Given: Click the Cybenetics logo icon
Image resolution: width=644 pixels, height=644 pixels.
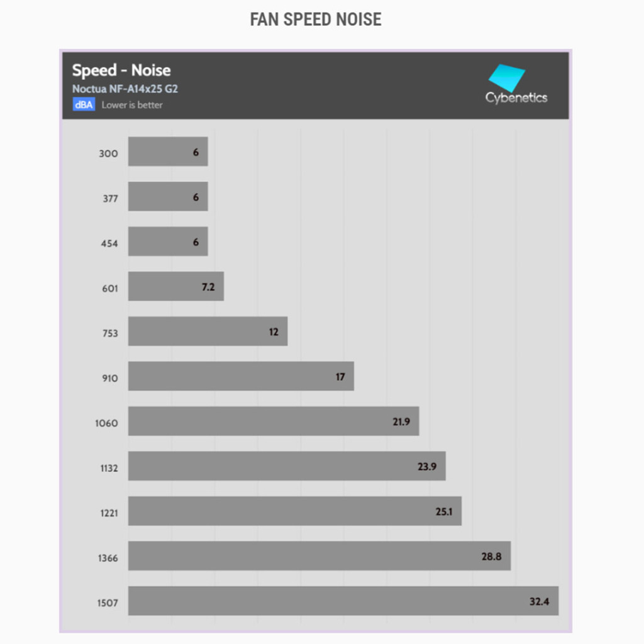Looking at the screenshot, I should coord(506,77).
